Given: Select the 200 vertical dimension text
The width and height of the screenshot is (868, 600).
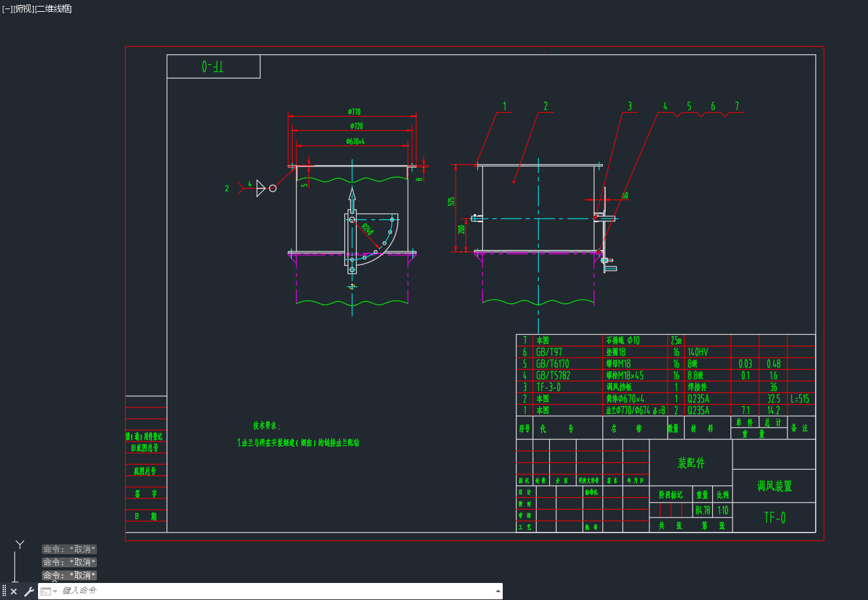Looking at the screenshot, I should [461, 229].
